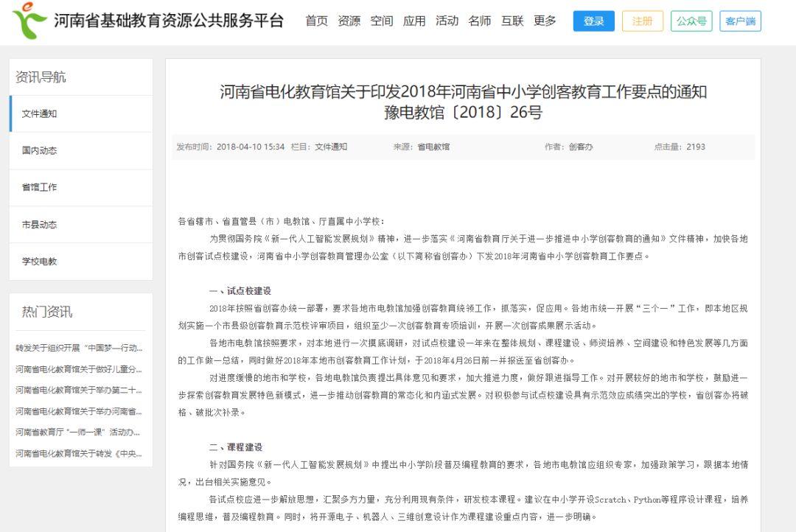This screenshot has width=796, height=532.
Task: Select the 活动 navigation item
Action: click(447, 21)
